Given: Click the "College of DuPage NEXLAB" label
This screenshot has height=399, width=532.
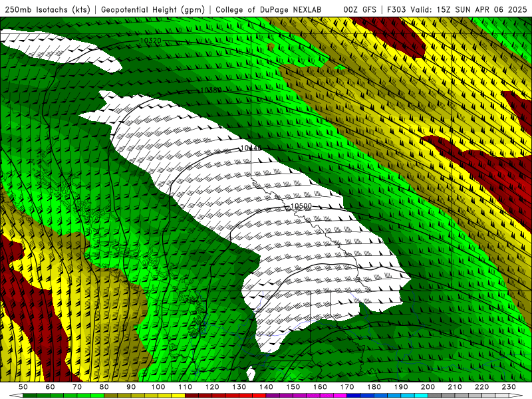Looking at the screenshot, I should coord(268,9).
